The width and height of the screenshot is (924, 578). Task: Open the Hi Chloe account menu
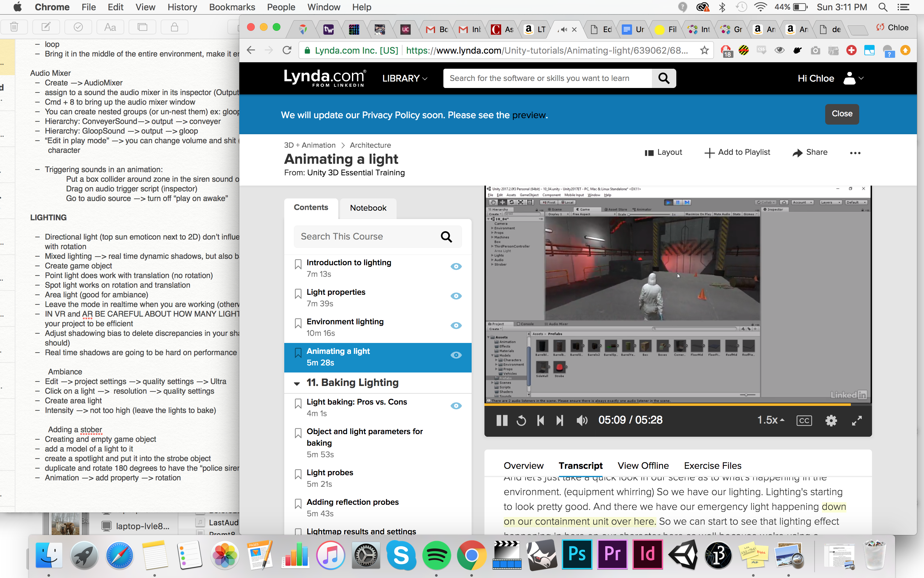coord(830,78)
